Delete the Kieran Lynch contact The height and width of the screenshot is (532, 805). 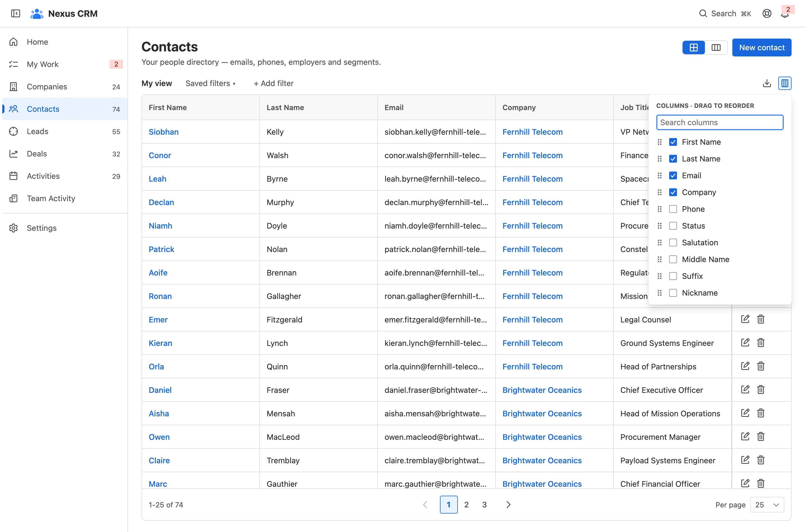pyautogui.click(x=761, y=343)
